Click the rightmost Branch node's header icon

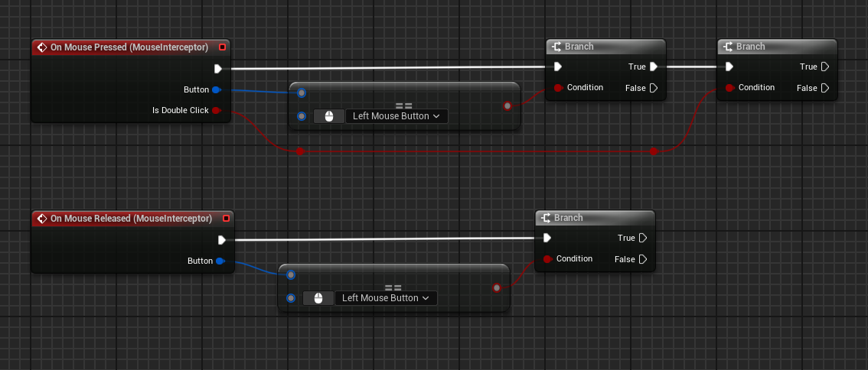click(728, 47)
